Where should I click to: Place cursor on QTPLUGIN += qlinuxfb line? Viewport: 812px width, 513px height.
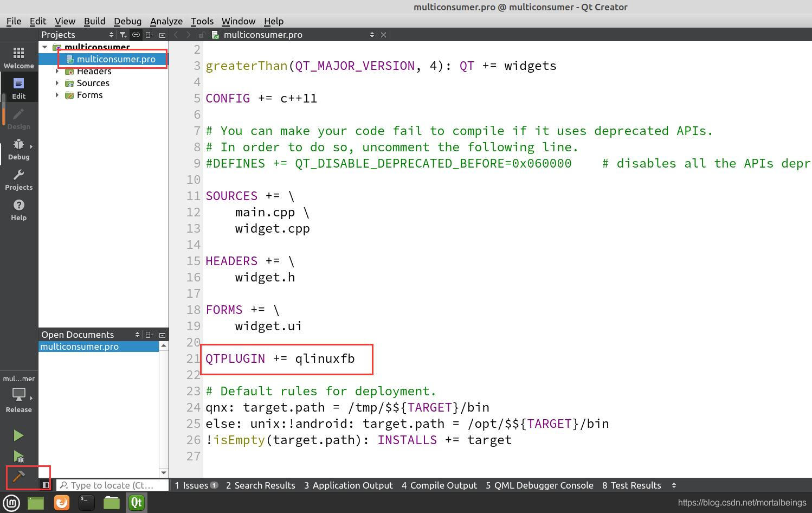(280, 358)
